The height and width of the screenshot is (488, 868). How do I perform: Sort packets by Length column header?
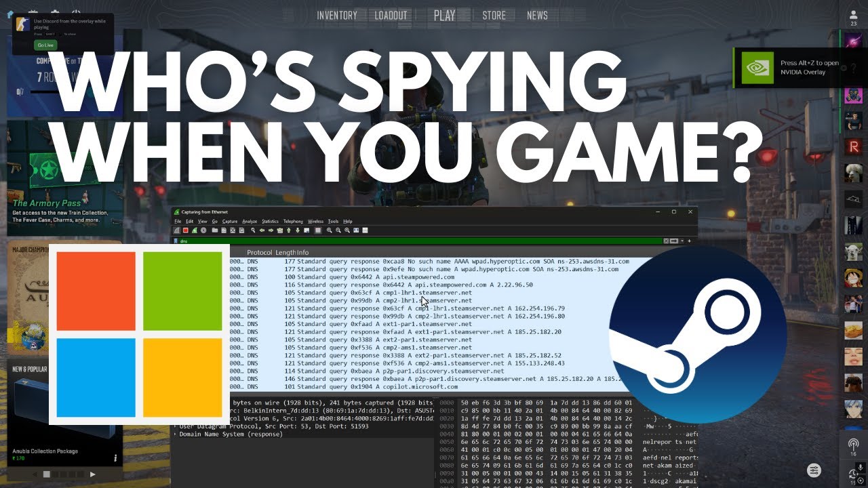click(285, 252)
